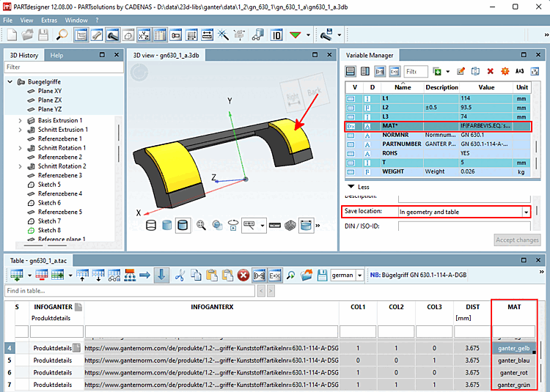Toggle the XYZ axes display button
Screen dimensions: 550x392
142,34
